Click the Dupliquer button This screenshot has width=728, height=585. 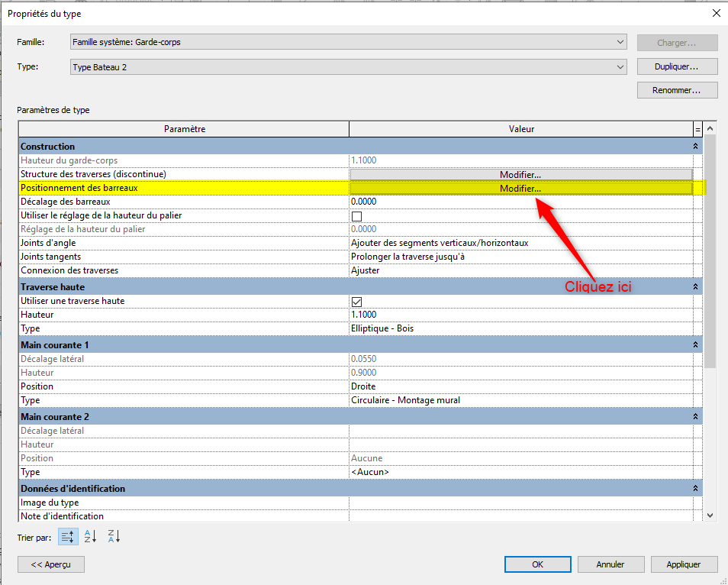(x=678, y=66)
